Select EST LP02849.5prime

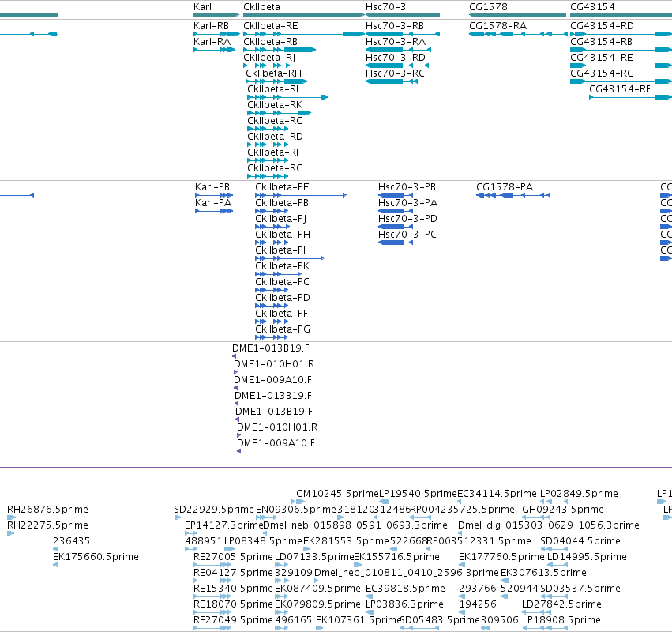tap(579, 494)
